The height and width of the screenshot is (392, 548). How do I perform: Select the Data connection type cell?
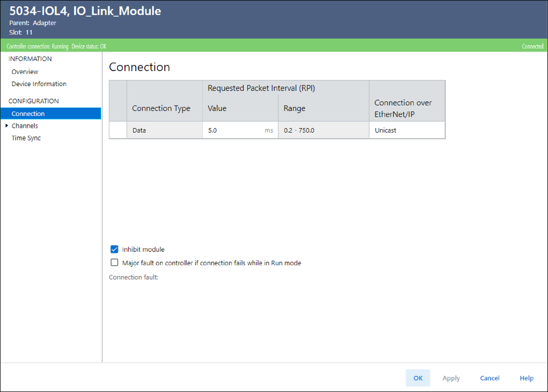pyautogui.click(x=164, y=130)
